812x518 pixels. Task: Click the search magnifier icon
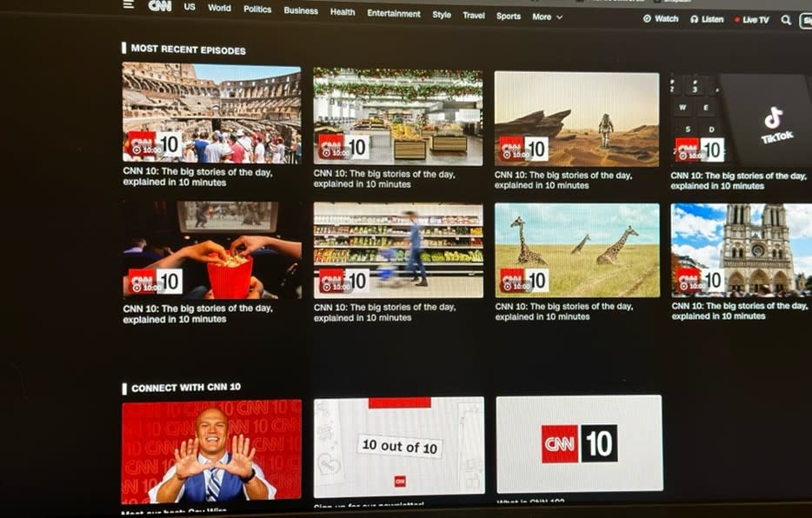point(786,19)
